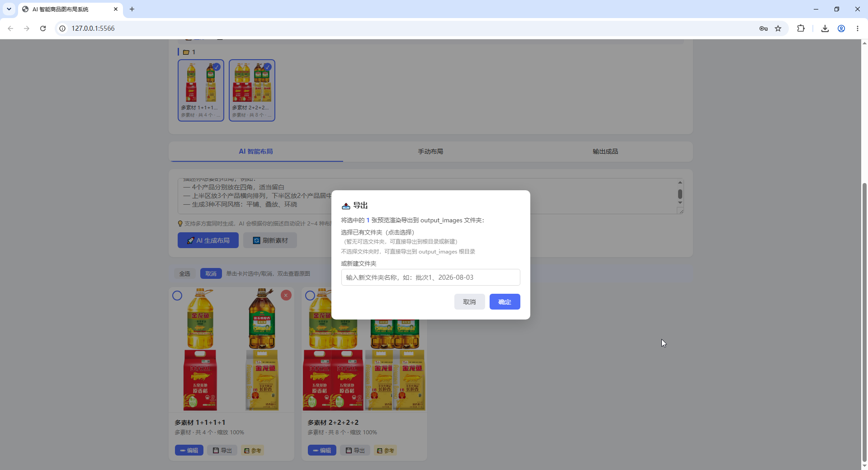Click the 多素材 1+1+1+1 layout preview image
Viewport: 868px width, 470px height.
tap(231, 349)
